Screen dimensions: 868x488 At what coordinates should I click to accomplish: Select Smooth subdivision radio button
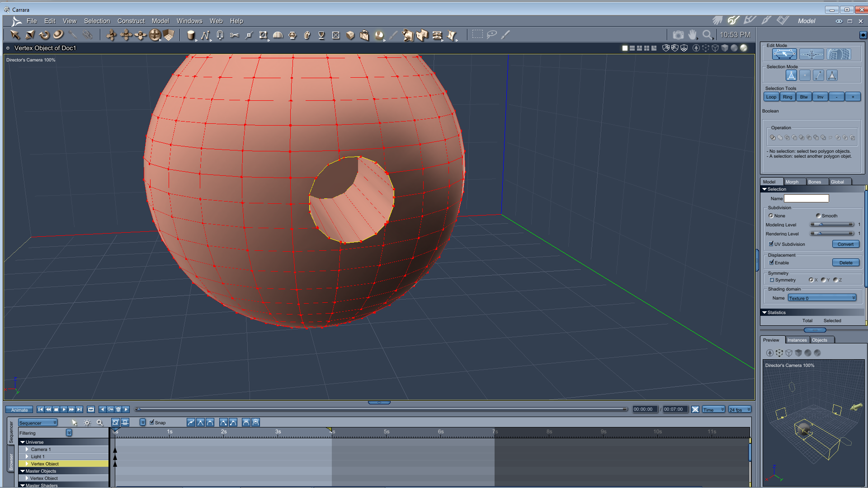(x=818, y=216)
